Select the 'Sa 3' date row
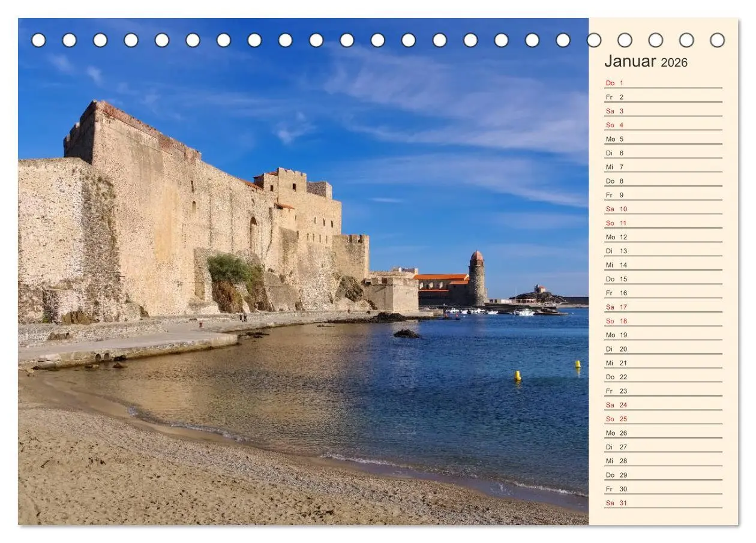The height and width of the screenshot is (543, 756). [663, 111]
